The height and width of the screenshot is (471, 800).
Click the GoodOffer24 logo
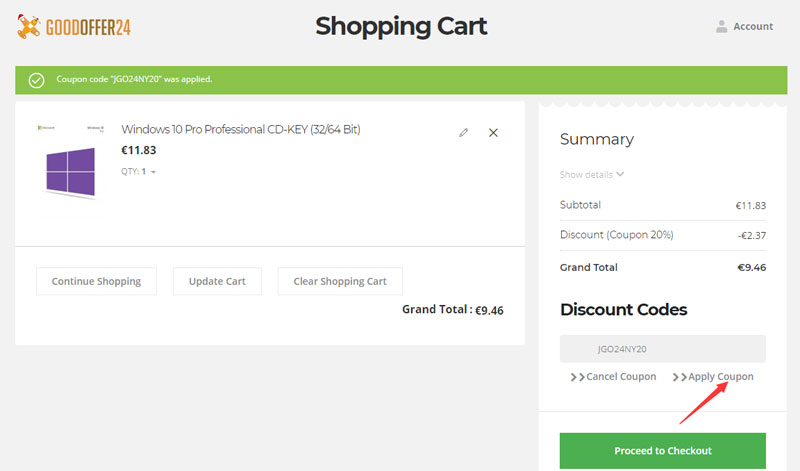tap(74, 27)
